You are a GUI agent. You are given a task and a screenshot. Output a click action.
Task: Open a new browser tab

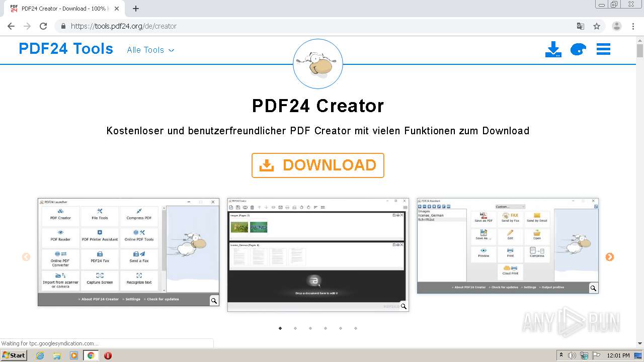(136, 9)
